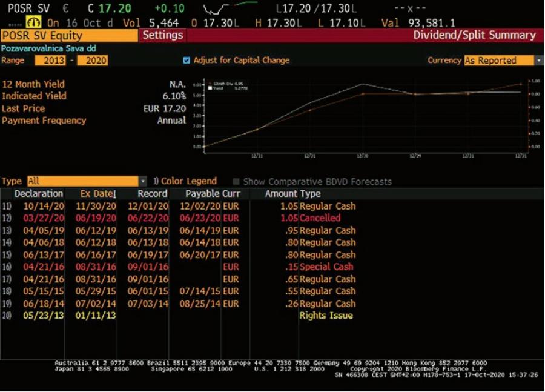This screenshot has width=545, height=392.
Task: Expand the Type All dropdown
Action: click(x=143, y=181)
